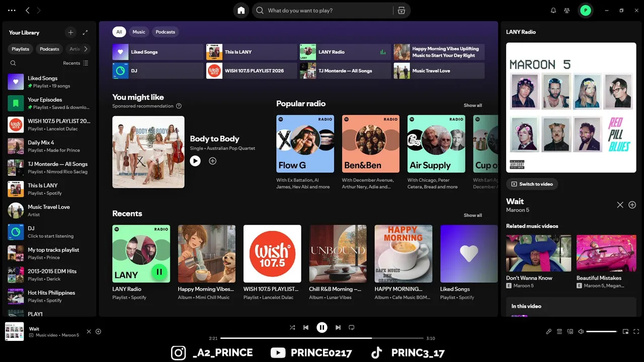644x362 pixels.
Task: Open Your Episodes in library
Action: pyautogui.click(x=49, y=103)
